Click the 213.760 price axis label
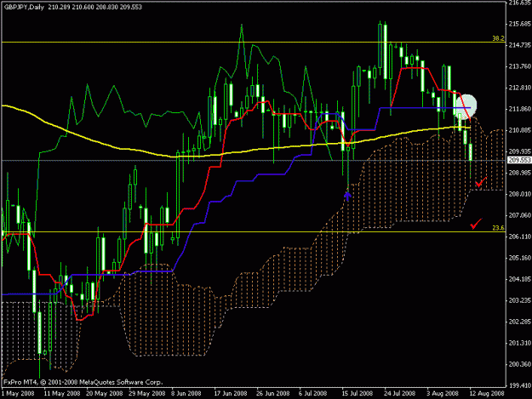 [520, 66]
